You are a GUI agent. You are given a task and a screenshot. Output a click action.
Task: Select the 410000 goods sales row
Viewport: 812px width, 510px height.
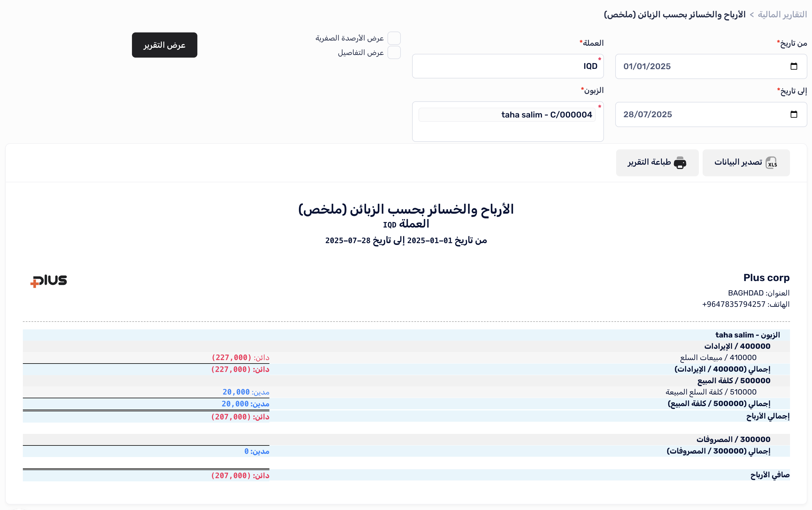point(718,357)
